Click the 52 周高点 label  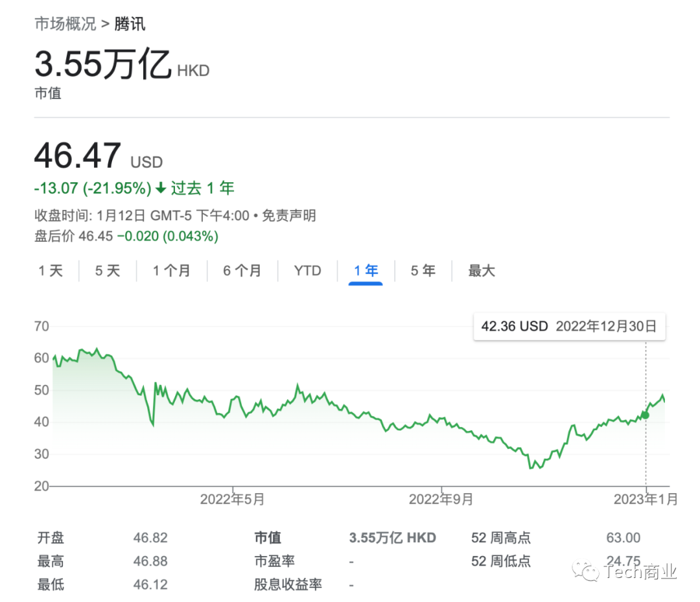(501, 538)
